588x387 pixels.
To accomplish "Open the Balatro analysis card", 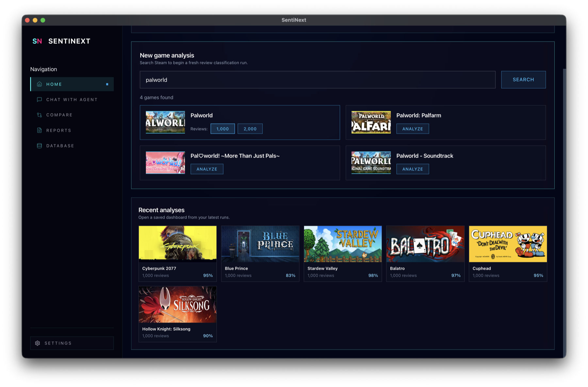I will 425,253.
